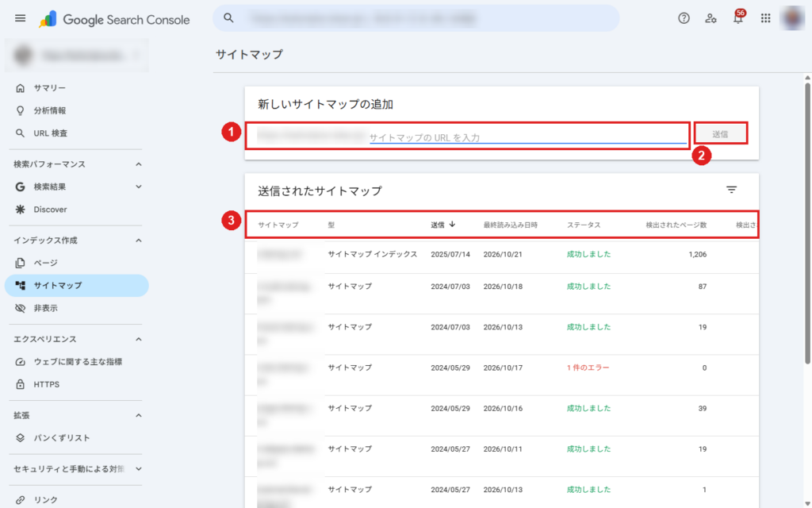Click the 2026/10/21 last read date

[503, 255]
